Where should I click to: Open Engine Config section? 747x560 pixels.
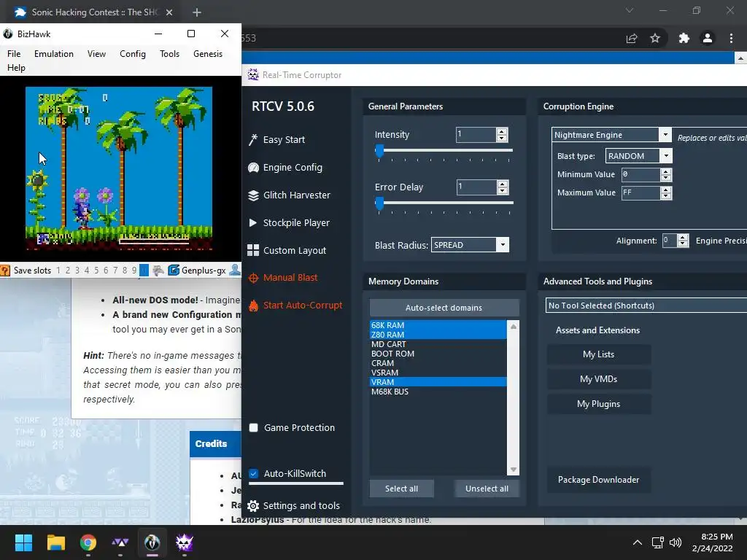pos(285,167)
